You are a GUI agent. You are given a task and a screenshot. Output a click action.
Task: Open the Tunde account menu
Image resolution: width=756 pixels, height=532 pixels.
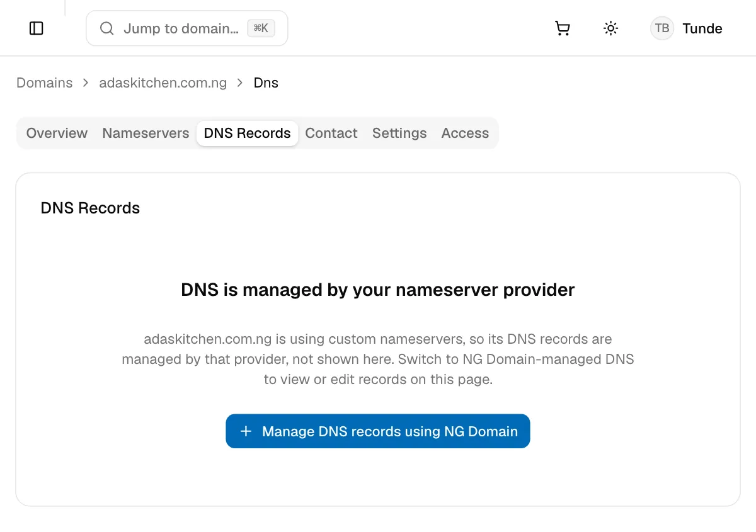[x=687, y=28]
